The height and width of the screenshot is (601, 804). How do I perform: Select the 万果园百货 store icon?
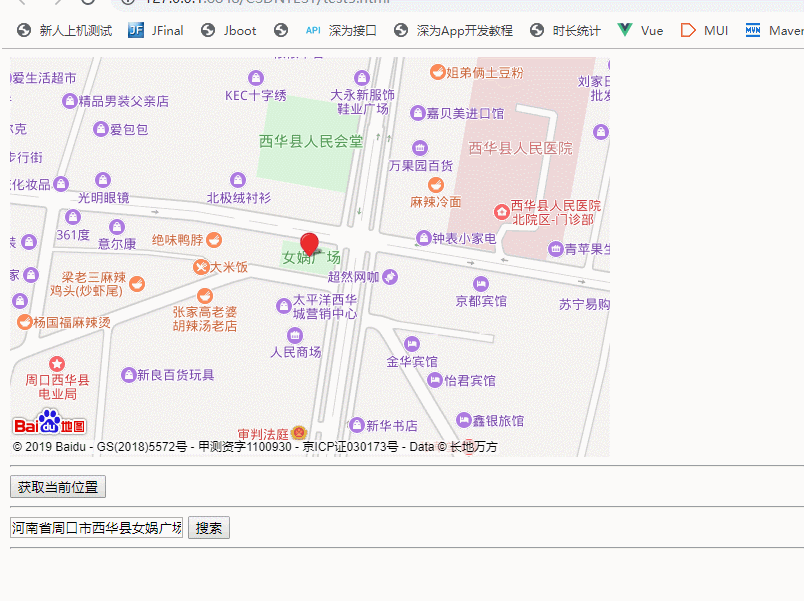(420, 148)
